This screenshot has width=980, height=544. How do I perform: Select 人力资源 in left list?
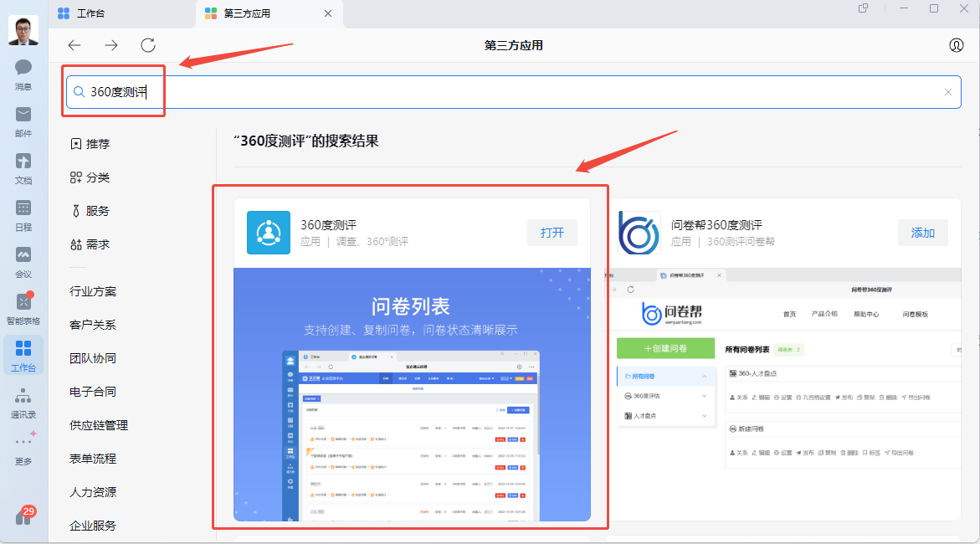pyautogui.click(x=93, y=492)
